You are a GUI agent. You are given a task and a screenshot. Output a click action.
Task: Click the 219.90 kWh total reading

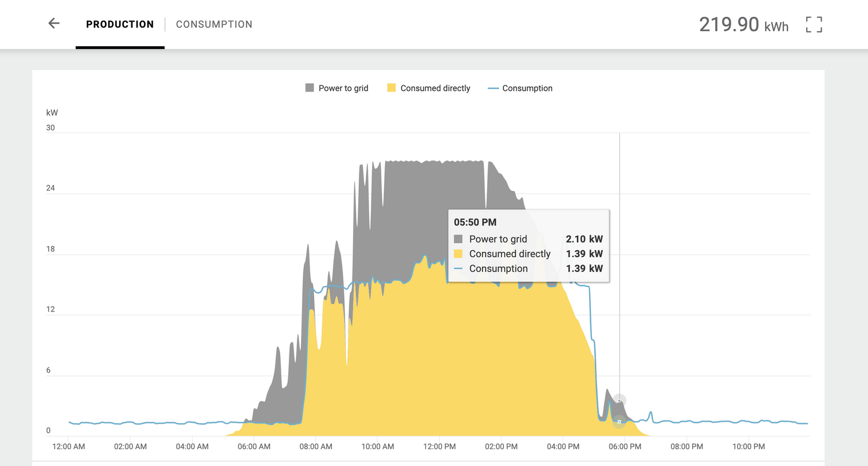744,25
